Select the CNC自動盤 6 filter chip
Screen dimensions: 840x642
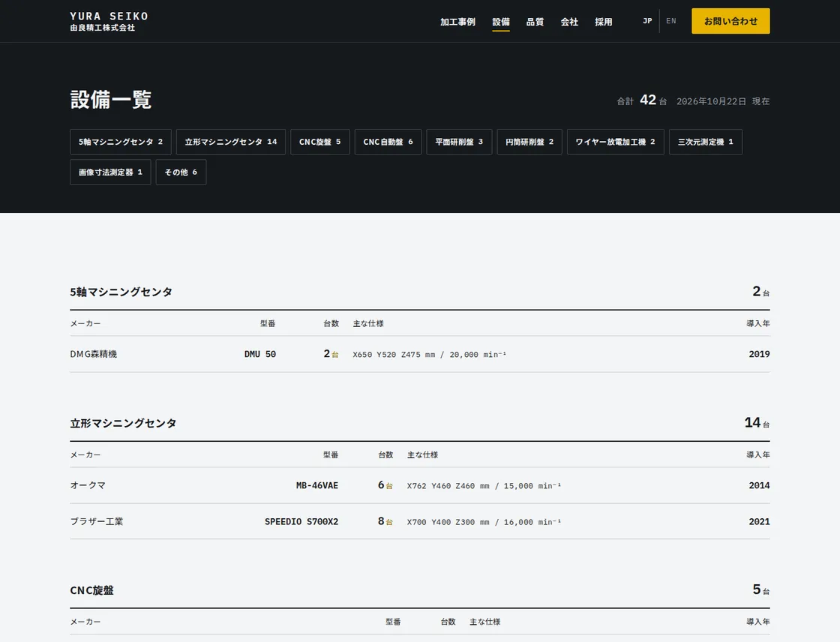tap(388, 142)
